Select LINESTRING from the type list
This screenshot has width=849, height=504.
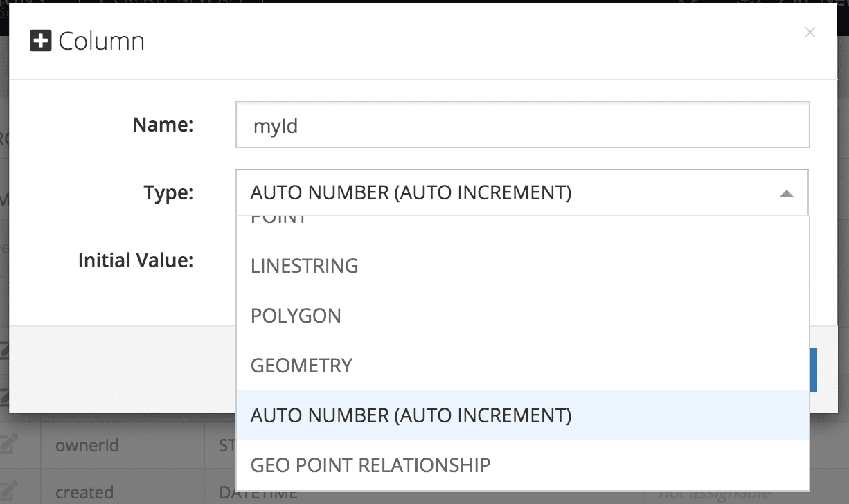coord(305,265)
